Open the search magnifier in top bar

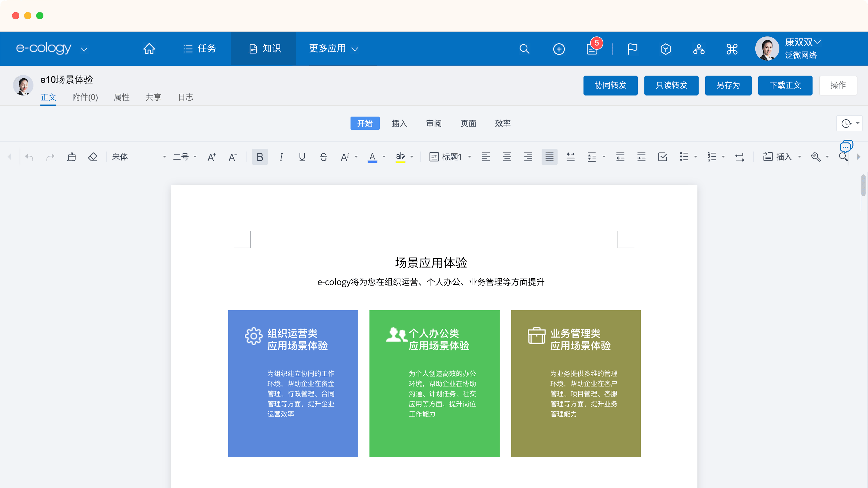pyautogui.click(x=524, y=49)
